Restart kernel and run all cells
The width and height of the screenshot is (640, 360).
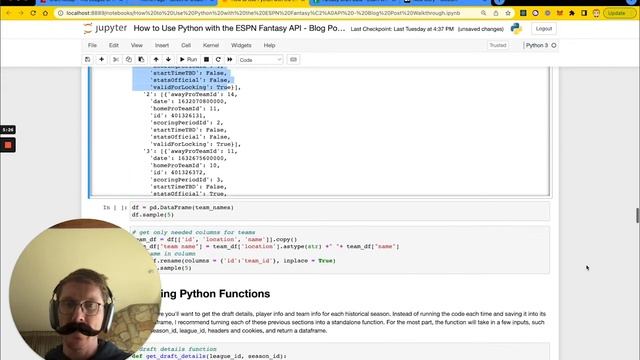[230, 60]
